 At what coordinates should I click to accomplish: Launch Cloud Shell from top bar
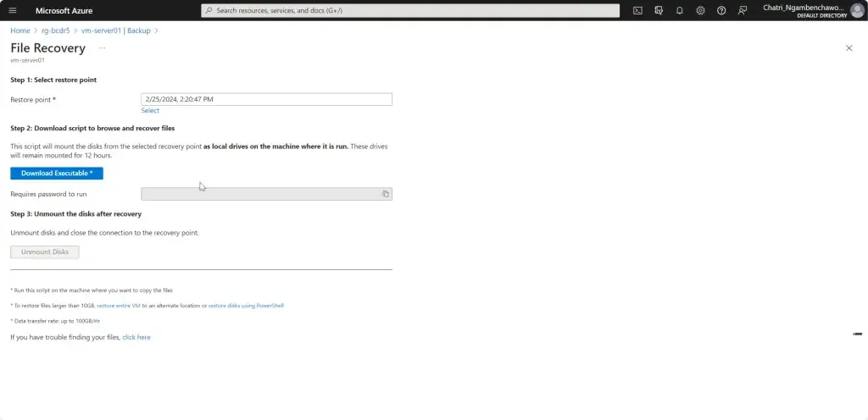(637, 10)
